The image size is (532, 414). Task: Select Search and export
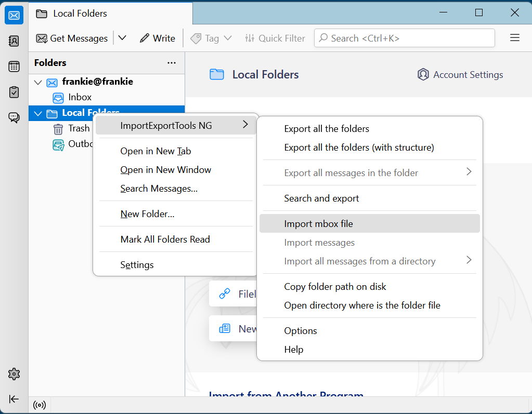click(x=370, y=198)
